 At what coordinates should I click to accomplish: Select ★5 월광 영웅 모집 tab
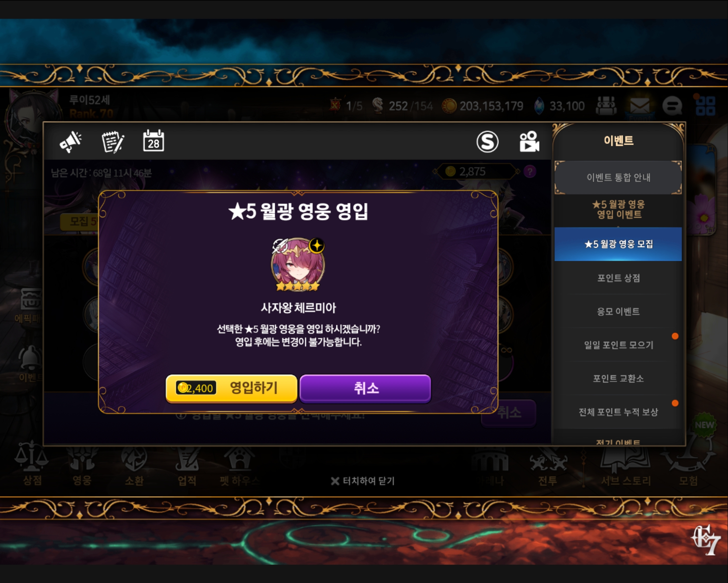click(618, 244)
